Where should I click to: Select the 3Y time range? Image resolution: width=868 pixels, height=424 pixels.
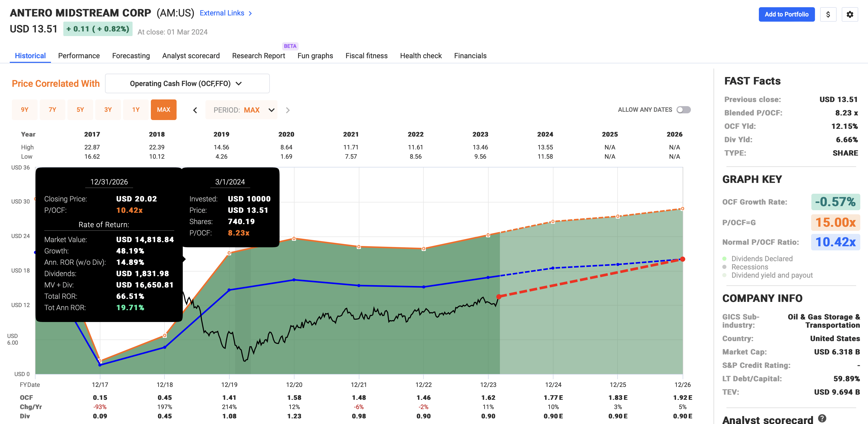108,110
